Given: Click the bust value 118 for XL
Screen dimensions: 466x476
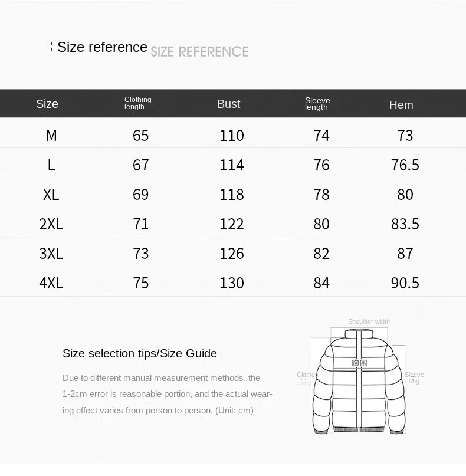Looking at the screenshot, I should (x=232, y=195).
